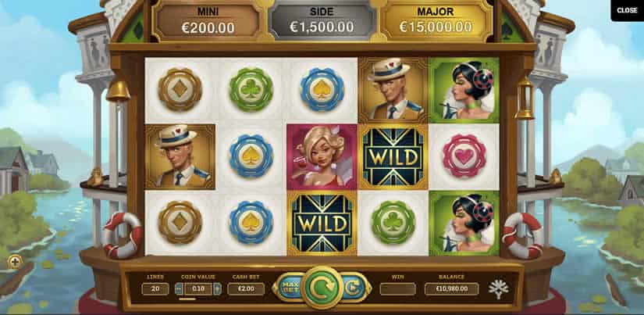This screenshot has width=644, height=315.
Task: Click the pink heart chip symbol
Action: (464, 156)
